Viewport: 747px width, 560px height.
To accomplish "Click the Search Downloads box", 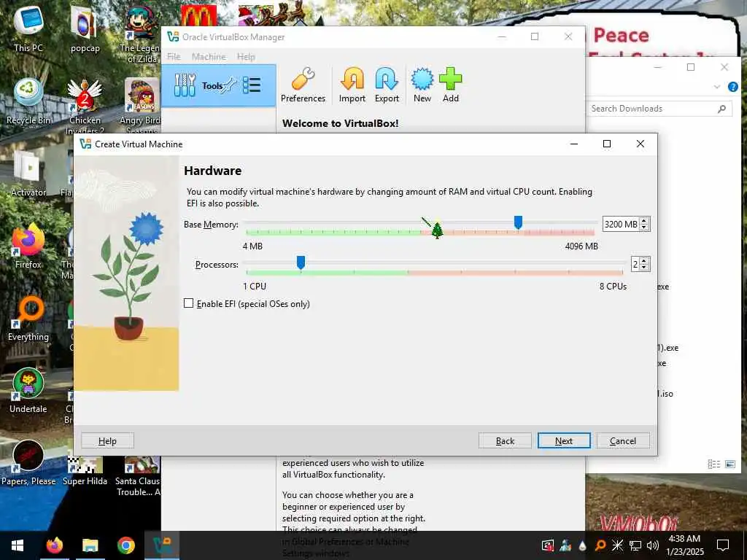I will [659, 109].
